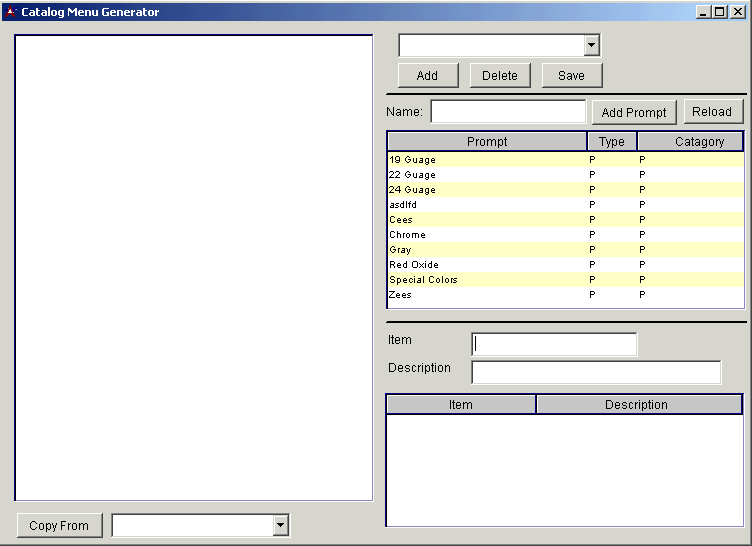This screenshot has height=546, width=752.
Task: Reload the prompt list
Action: (712, 112)
